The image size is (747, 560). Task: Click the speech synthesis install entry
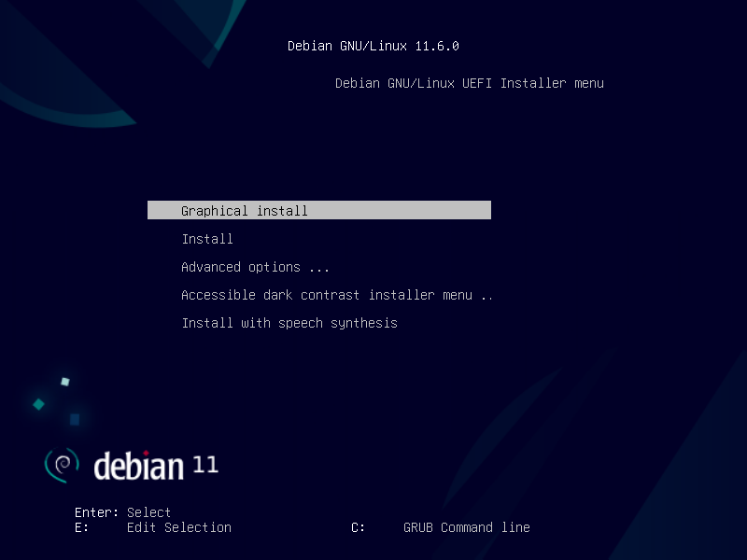289,323
